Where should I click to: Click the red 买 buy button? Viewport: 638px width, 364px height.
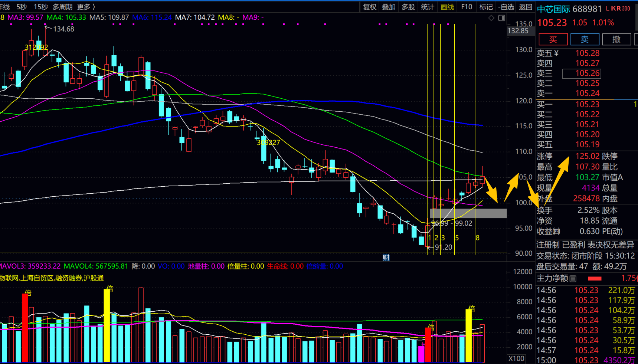pos(553,39)
